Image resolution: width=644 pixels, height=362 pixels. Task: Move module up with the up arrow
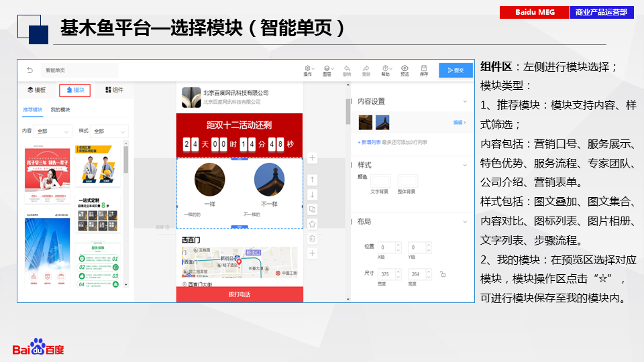312,180
